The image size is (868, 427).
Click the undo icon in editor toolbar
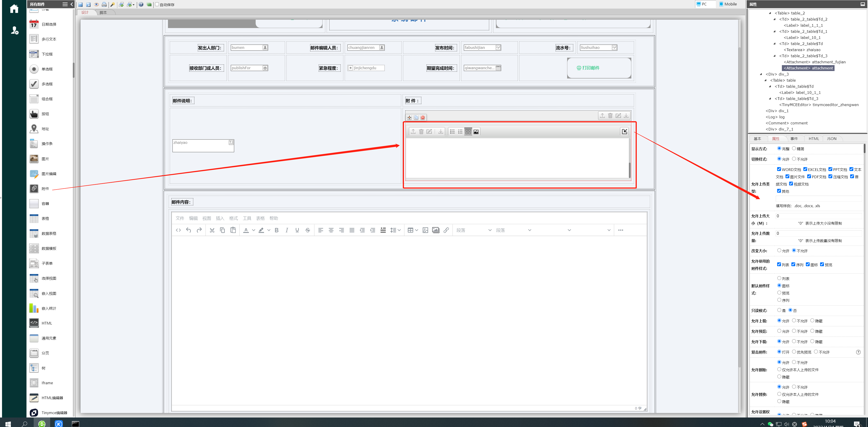pos(188,230)
